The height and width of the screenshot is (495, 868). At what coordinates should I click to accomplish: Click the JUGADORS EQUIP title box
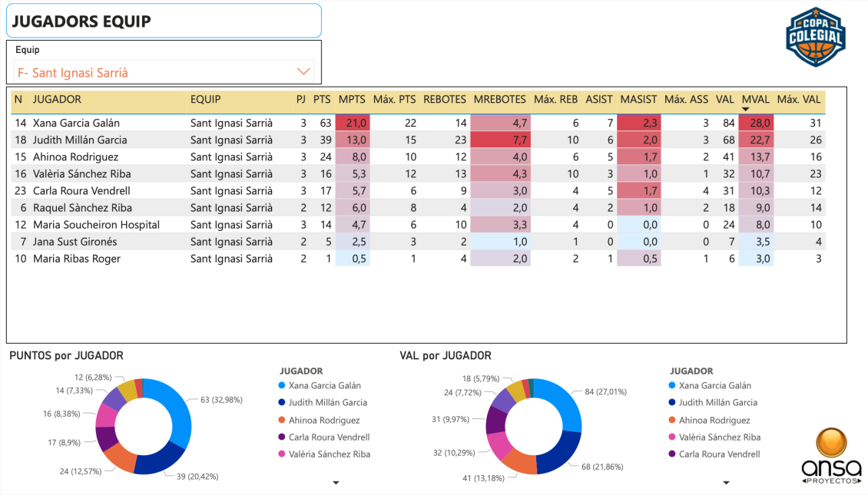click(x=164, y=21)
